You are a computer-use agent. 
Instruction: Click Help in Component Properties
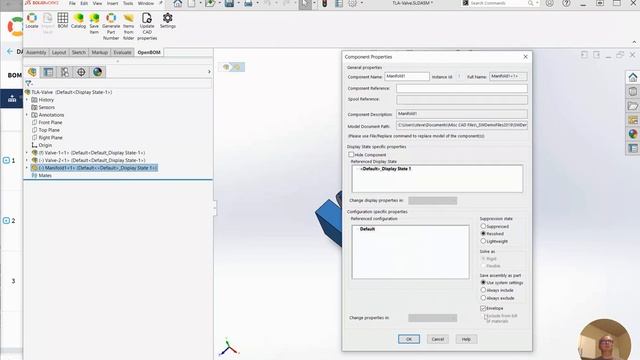tap(466, 339)
